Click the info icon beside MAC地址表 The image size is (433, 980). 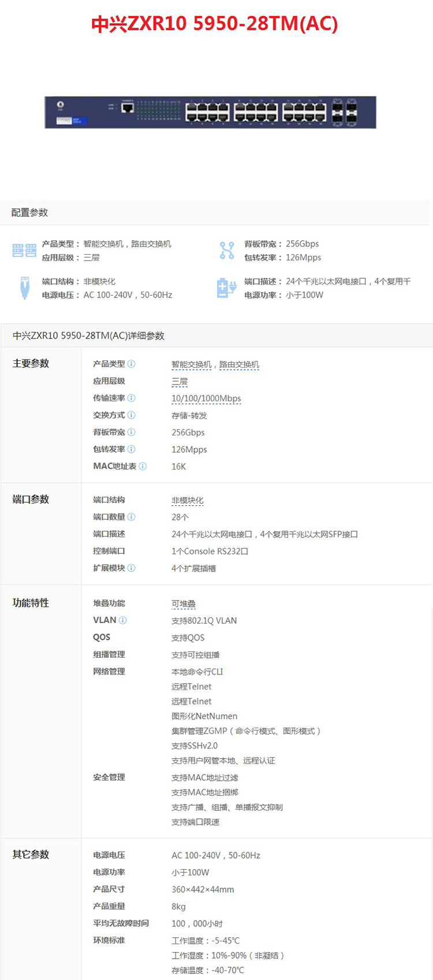[143, 466]
